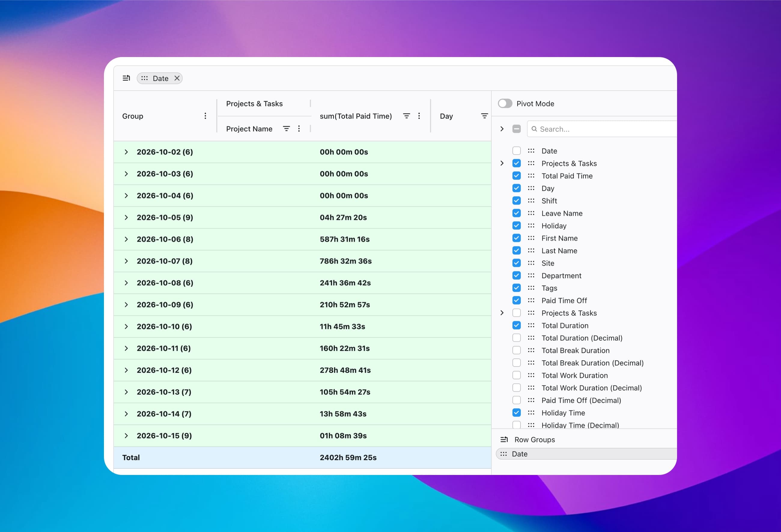
Task: Click the sum(Total Paid Time) header label
Action: tap(356, 116)
